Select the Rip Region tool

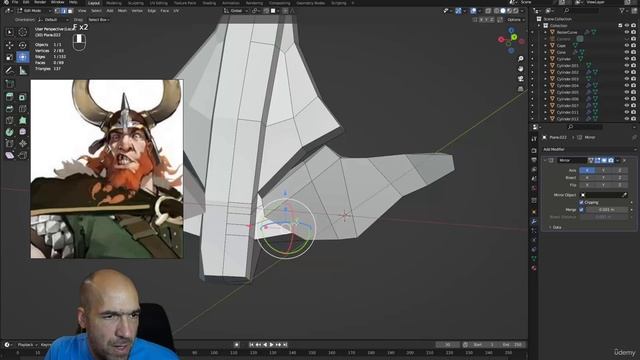point(22,155)
